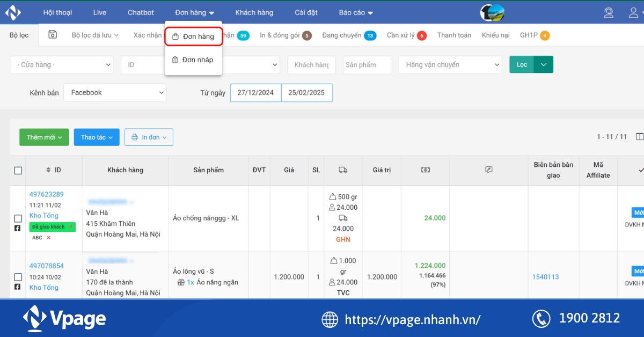Click the green Lọc filter button

(x=521, y=64)
